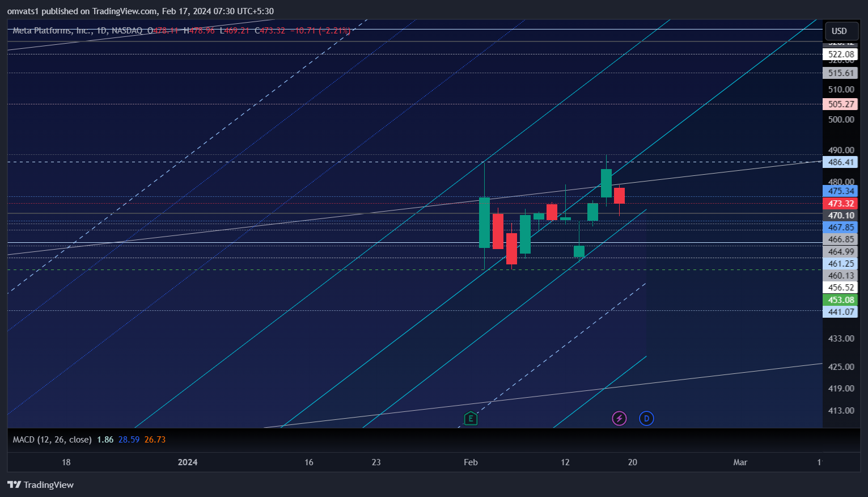Select the 461.25 price label

(841, 264)
